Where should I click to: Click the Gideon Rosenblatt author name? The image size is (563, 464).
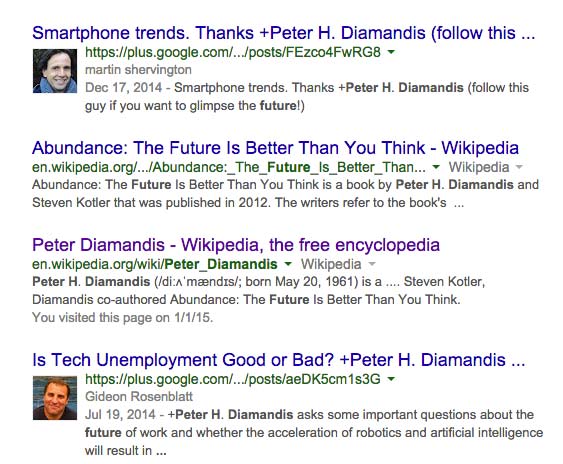(139, 396)
